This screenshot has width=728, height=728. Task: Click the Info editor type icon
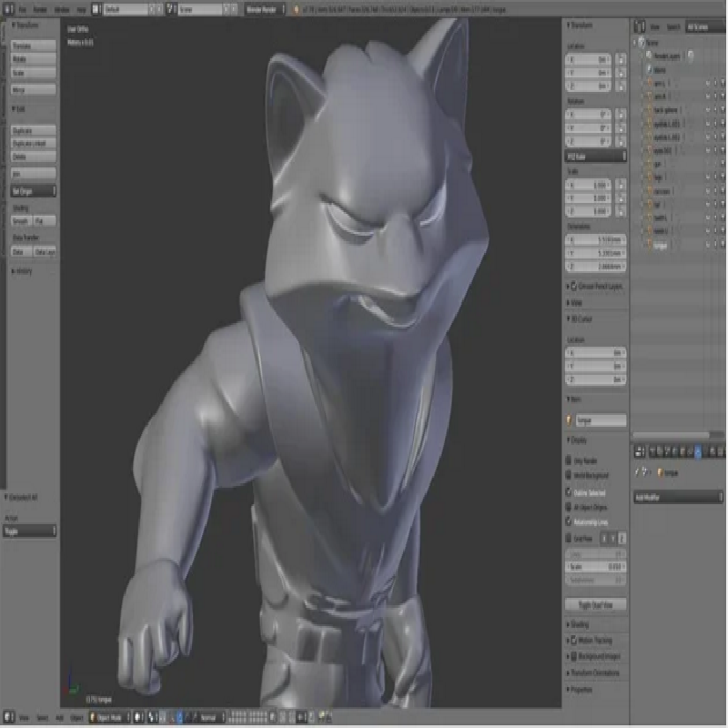pyautogui.click(x=9, y=8)
